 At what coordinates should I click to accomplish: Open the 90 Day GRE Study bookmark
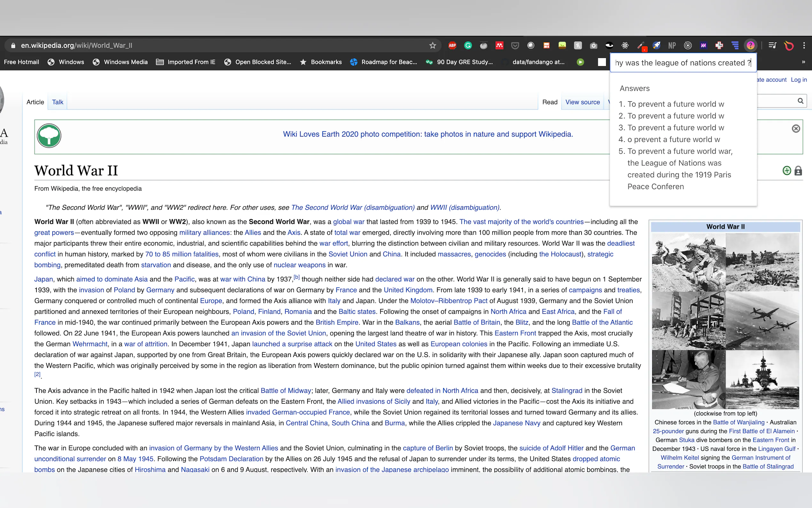459,62
